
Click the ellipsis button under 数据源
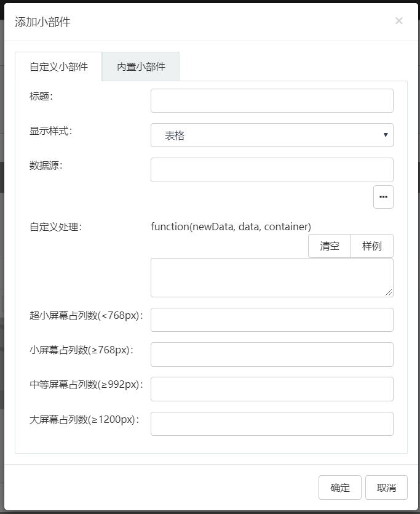[383, 197]
